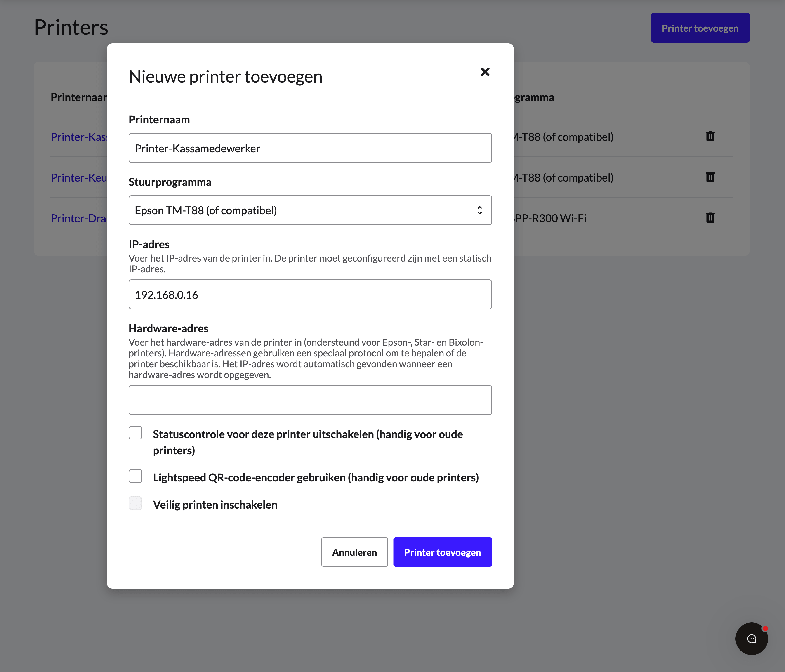Click Annuleren to cancel the dialog

coord(354,552)
